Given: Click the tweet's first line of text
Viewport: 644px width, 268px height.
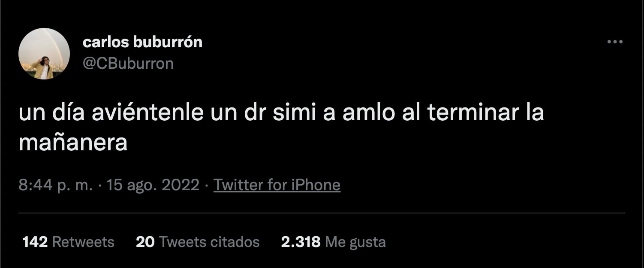Looking at the screenshot, I should point(281,113).
